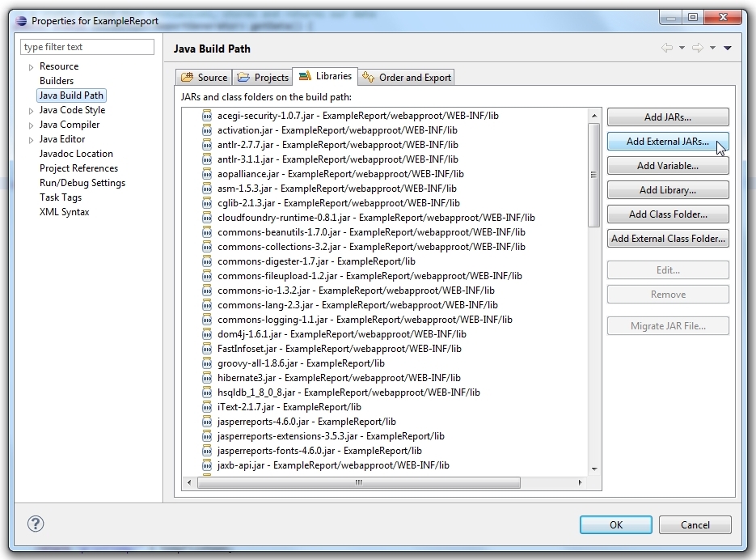Open the Order and Export tab
The height and width of the screenshot is (560, 756).
407,77
